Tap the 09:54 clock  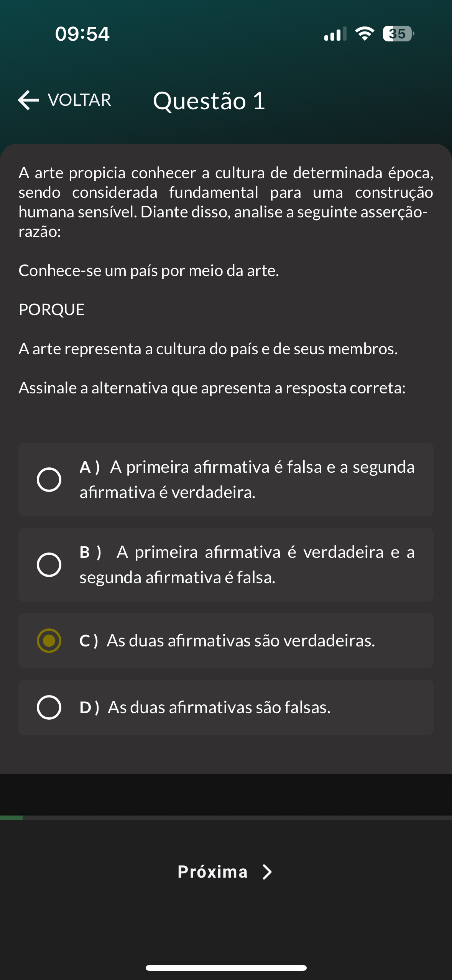(x=82, y=34)
